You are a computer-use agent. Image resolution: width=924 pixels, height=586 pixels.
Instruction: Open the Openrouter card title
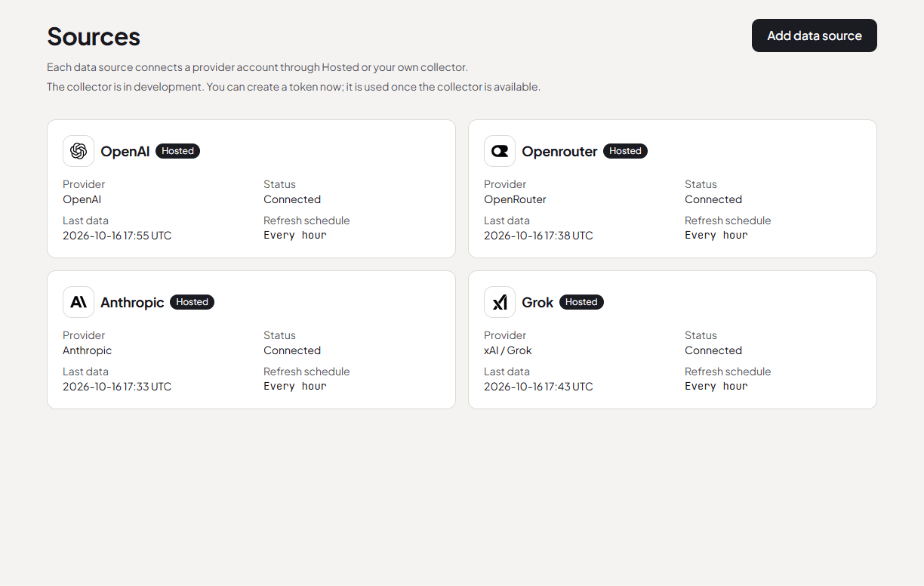[559, 151]
